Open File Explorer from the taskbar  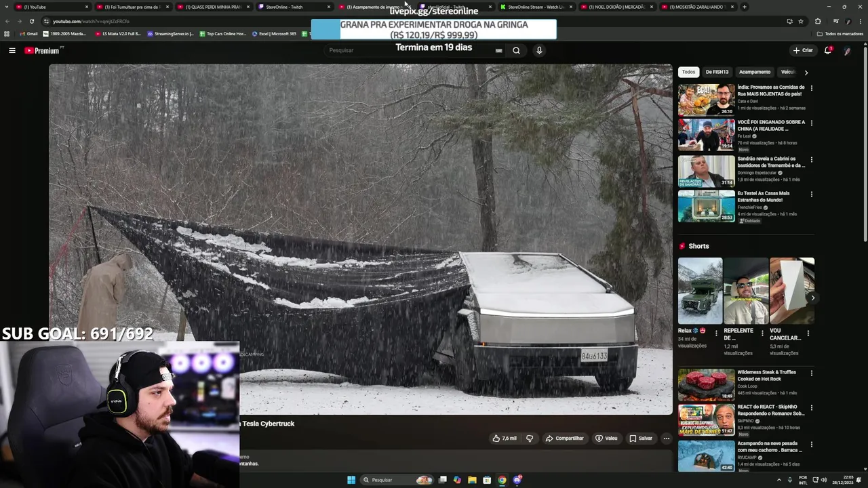tap(472, 480)
